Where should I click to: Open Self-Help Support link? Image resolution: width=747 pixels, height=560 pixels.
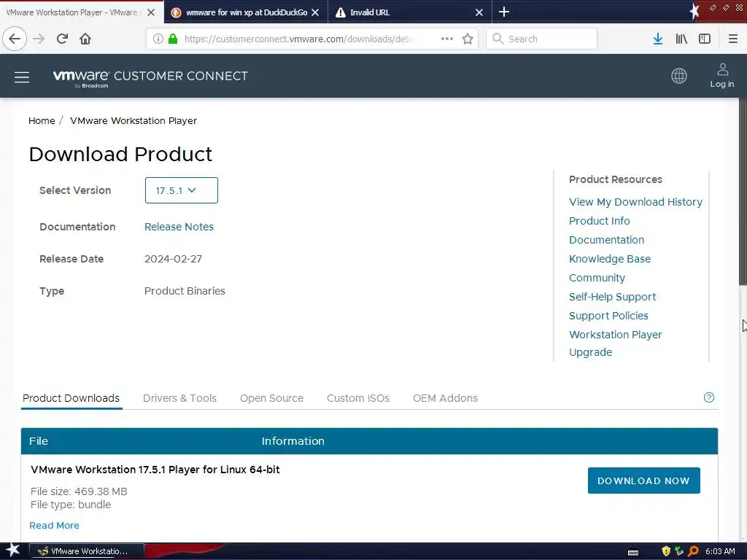[612, 297]
